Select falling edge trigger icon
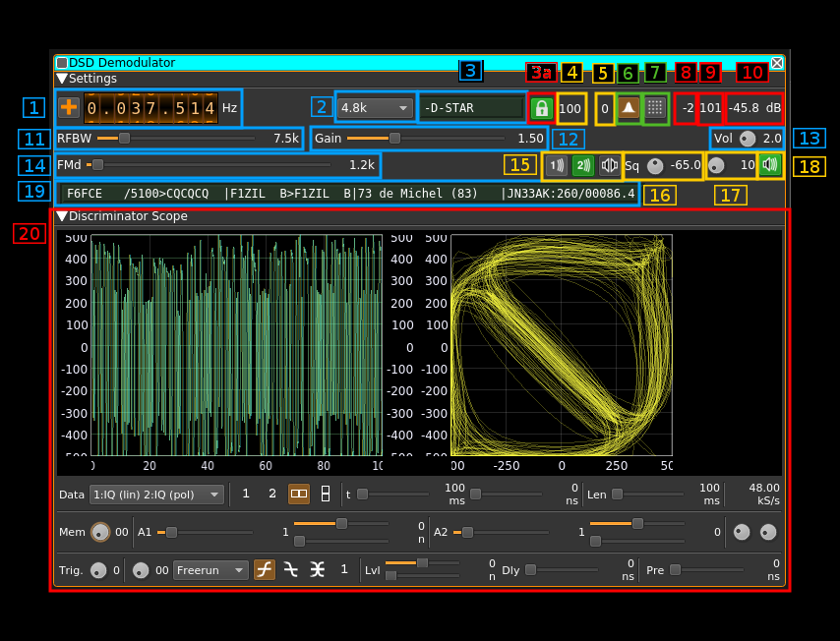Image resolution: width=840 pixels, height=641 pixels. click(291, 570)
